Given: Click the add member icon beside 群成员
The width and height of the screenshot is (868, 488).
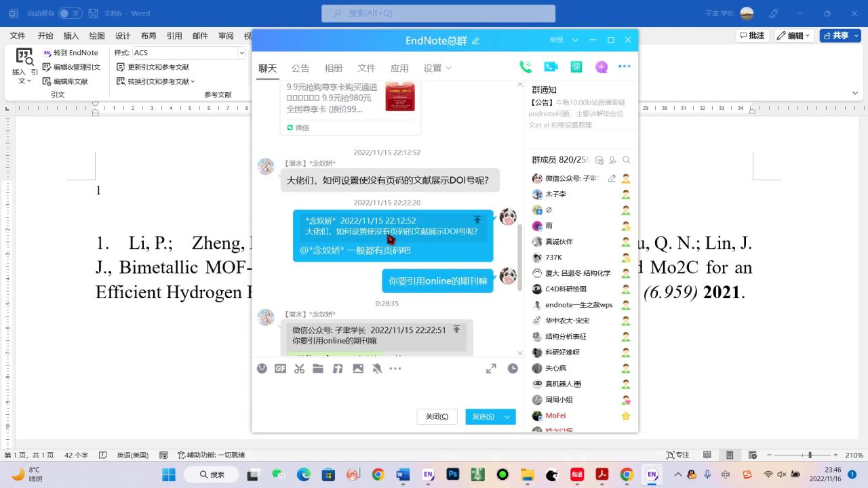Looking at the screenshot, I should (612, 160).
